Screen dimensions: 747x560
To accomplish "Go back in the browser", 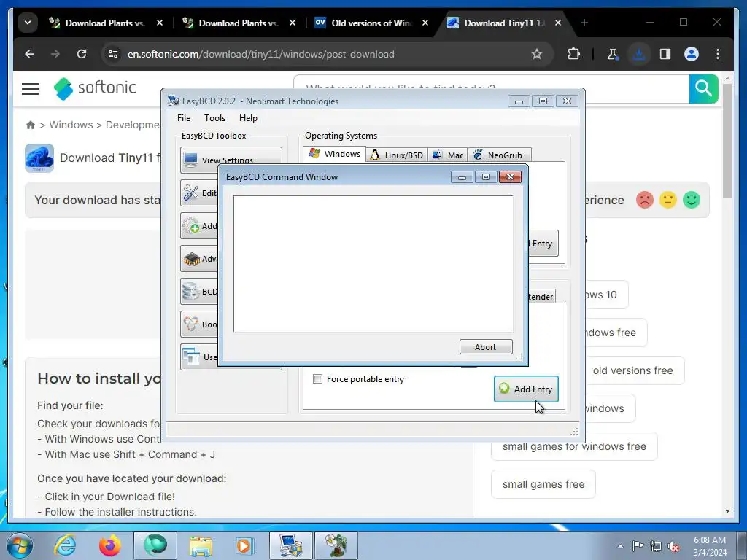I will point(29,54).
